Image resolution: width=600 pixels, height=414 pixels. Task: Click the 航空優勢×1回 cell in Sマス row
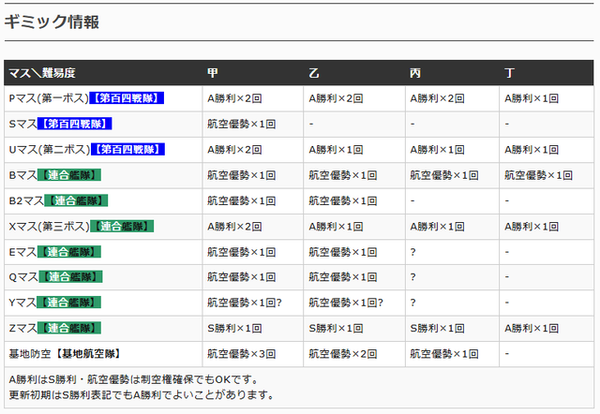241,124
